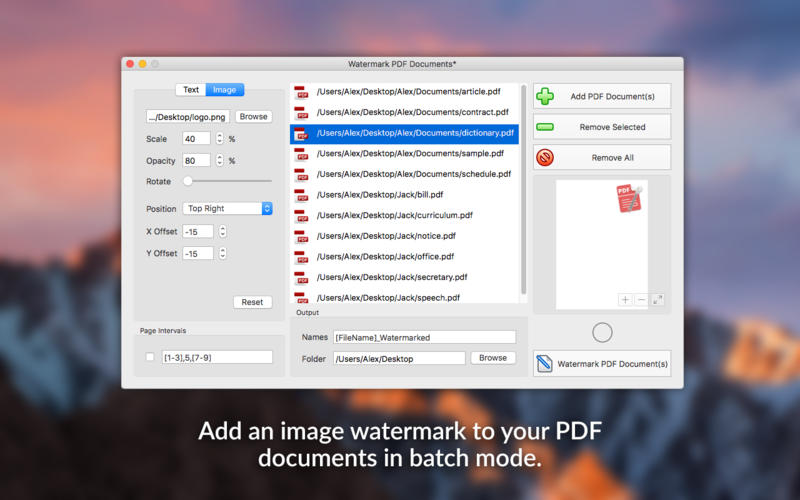Click the green minus Remove Selected icon
Screen dimensions: 800x500
tap(545, 127)
